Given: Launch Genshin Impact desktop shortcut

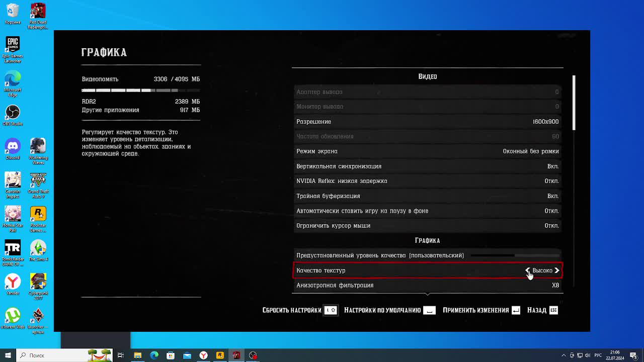Looking at the screenshot, I should click(13, 185).
